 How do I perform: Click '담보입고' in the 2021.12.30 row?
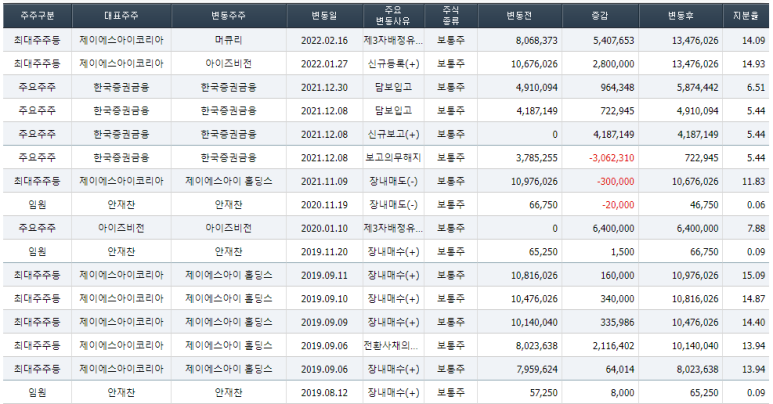coord(393,87)
